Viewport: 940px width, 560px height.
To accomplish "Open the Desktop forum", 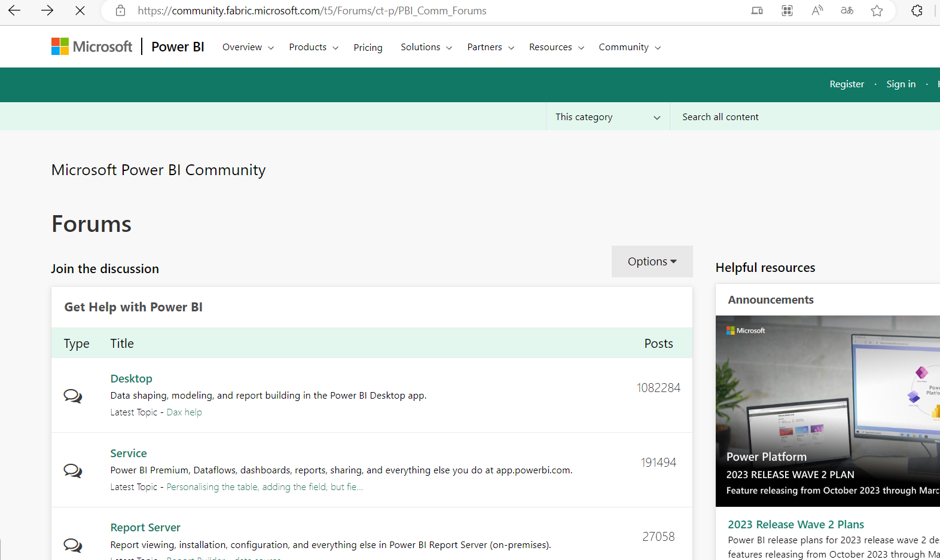I will pyautogui.click(x=131, y=378).
